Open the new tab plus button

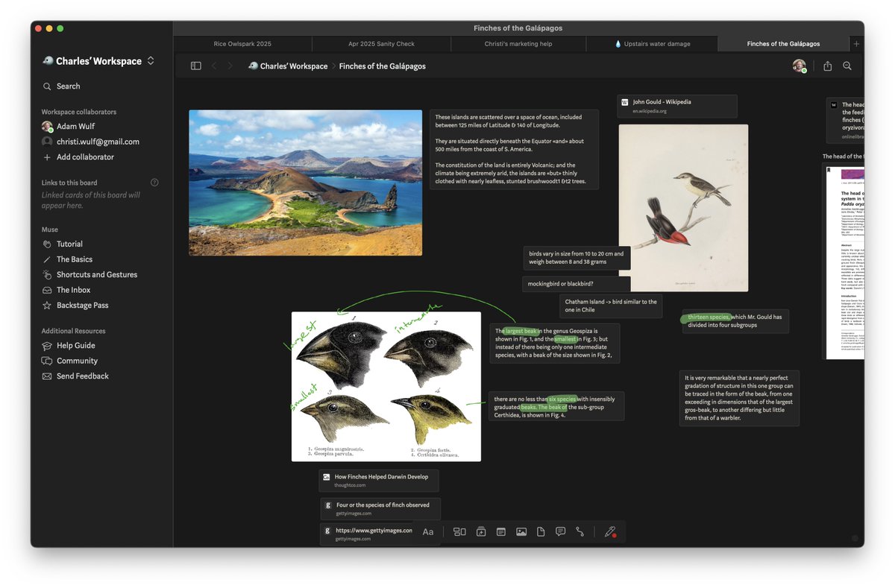click(856, 44)
